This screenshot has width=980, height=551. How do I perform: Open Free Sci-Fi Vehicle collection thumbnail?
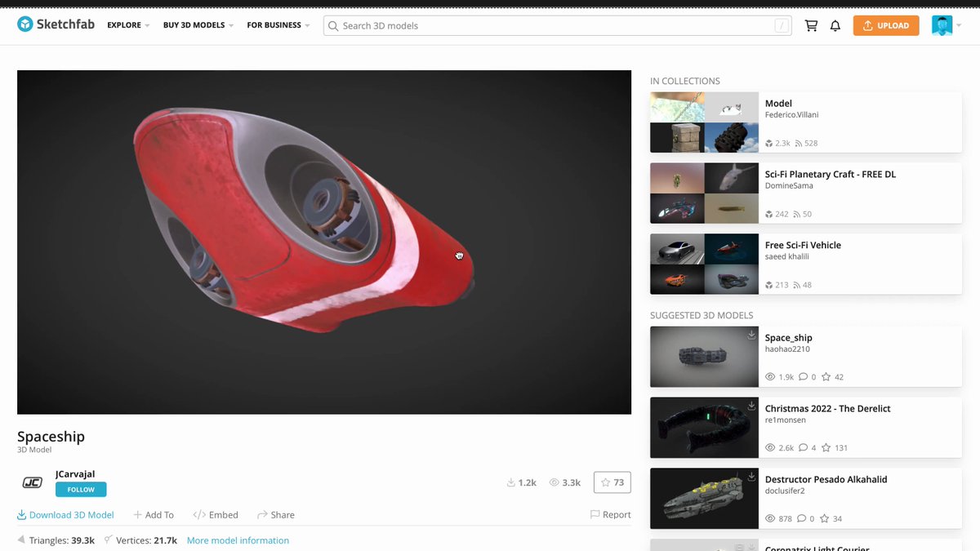(704, 264)
